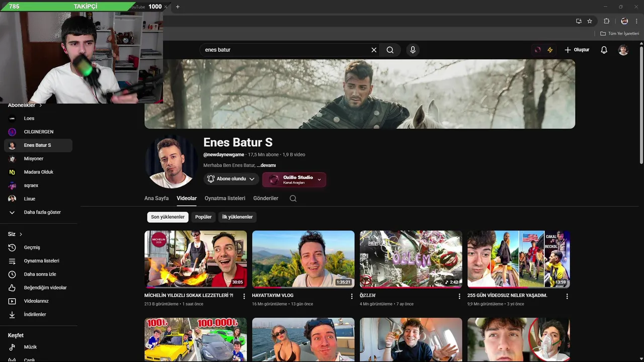Select the Videolar channel tab
This screenshot has height=362, width=644.
(x=187, y=198)
